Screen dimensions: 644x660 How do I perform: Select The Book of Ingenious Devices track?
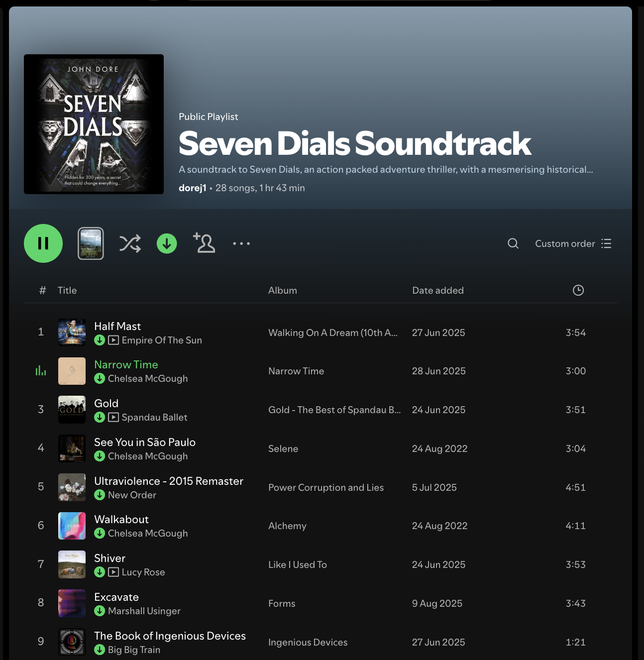point(170,636)
